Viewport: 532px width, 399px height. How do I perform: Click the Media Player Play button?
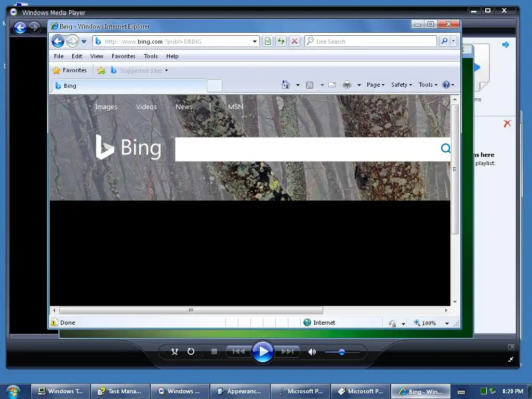(x=262, y=352)
